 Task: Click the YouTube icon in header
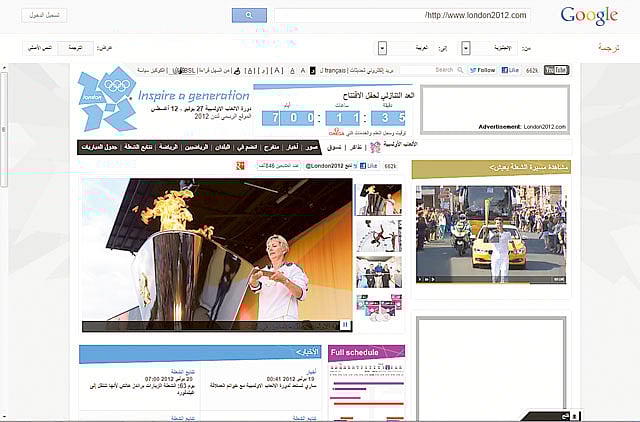coord(556,71)
